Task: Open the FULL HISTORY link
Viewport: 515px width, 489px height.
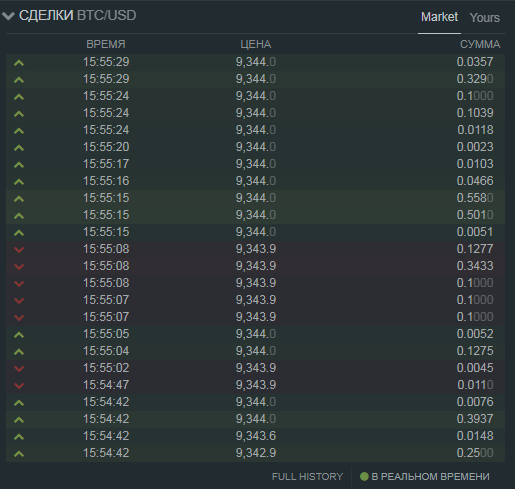Action: click(x=307, y=476)
